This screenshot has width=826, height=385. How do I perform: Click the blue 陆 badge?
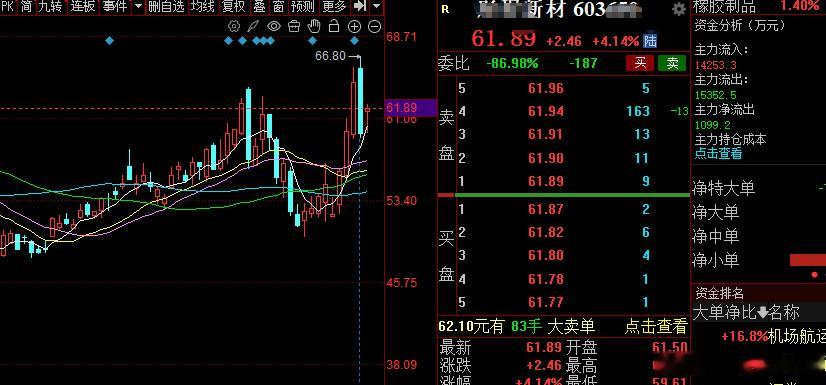pyautogui.click(x=651, y=41)
